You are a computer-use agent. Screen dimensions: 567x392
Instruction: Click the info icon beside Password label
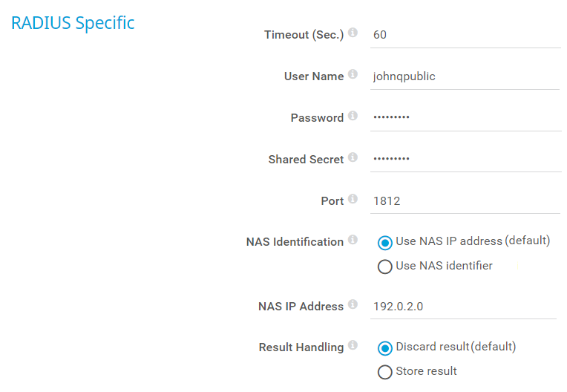(x=353, y=116)
